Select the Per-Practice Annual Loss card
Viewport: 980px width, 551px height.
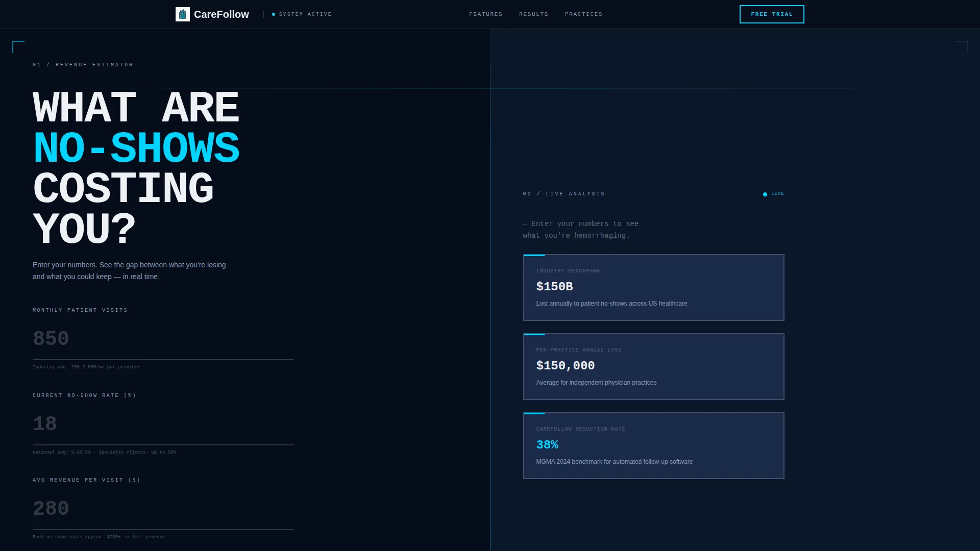653,366
